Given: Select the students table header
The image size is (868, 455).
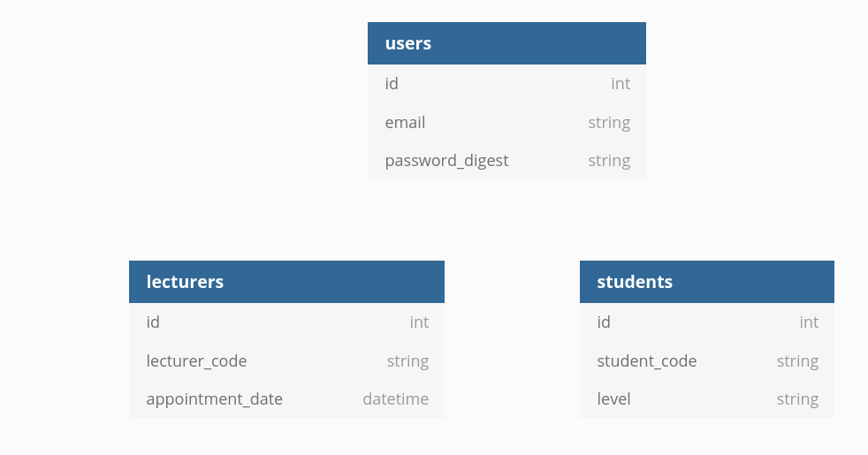Looking at the screenshot, I should click(x=707, y=282).
